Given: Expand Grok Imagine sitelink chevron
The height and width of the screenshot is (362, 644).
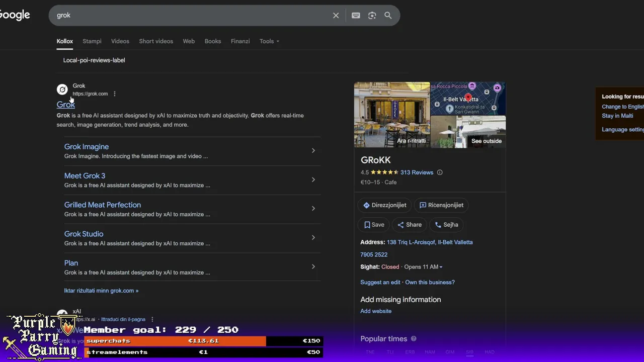Looking at the screenshot, I should (313, 151).
